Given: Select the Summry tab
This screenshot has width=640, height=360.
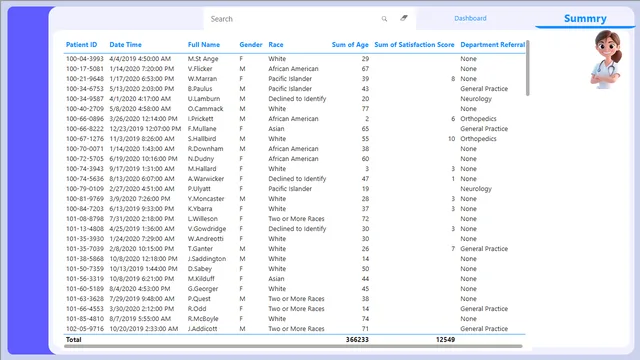Looking at the screenshot, I should [x=585, y=18].
